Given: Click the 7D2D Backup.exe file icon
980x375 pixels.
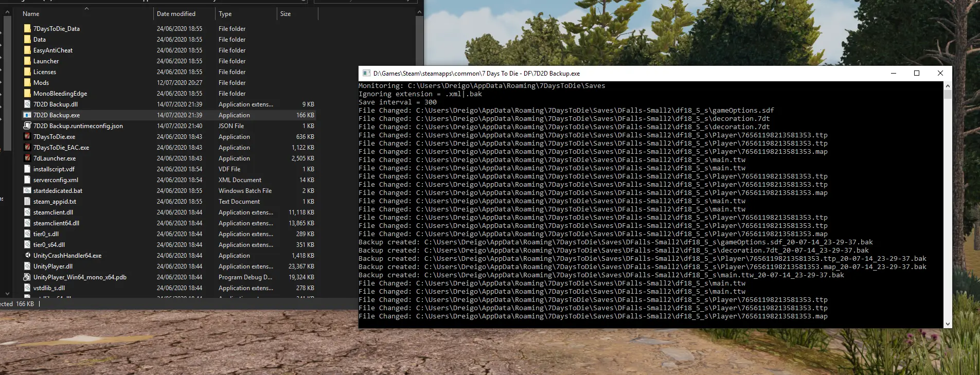Looking at the screenshot, I should click(27, 115).
